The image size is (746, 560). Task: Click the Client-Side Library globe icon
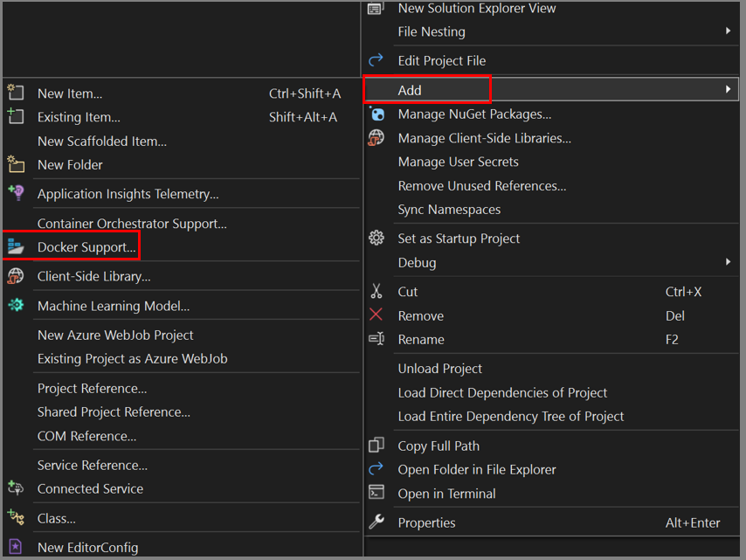(x=16, y=276)
